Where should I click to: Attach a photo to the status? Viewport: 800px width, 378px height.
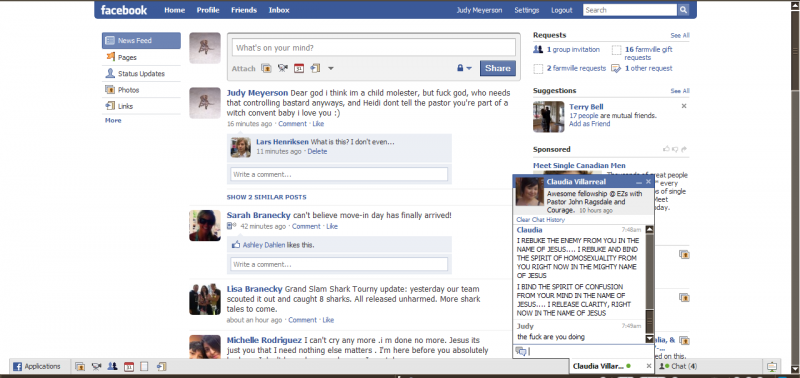coord(266,68)
